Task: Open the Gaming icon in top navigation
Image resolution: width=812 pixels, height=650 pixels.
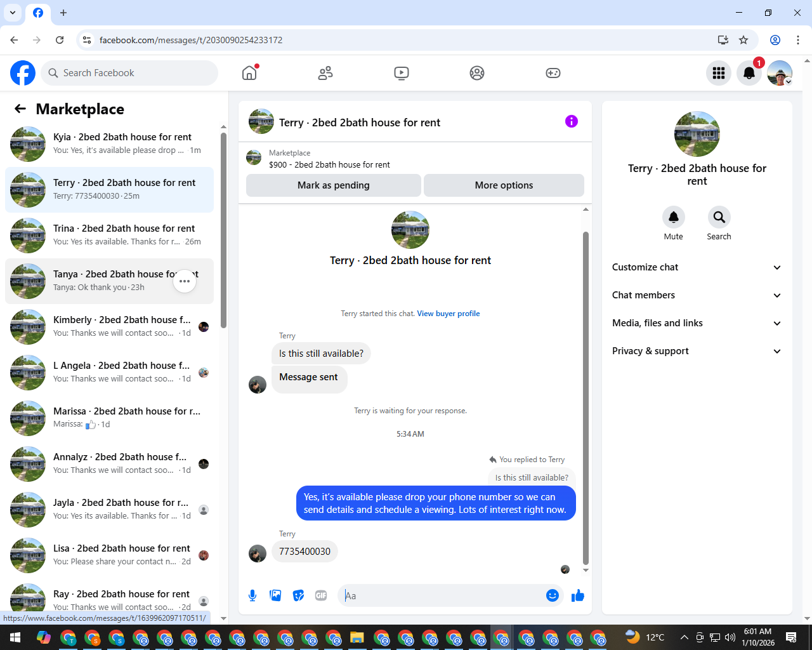Action: (553, 73)
